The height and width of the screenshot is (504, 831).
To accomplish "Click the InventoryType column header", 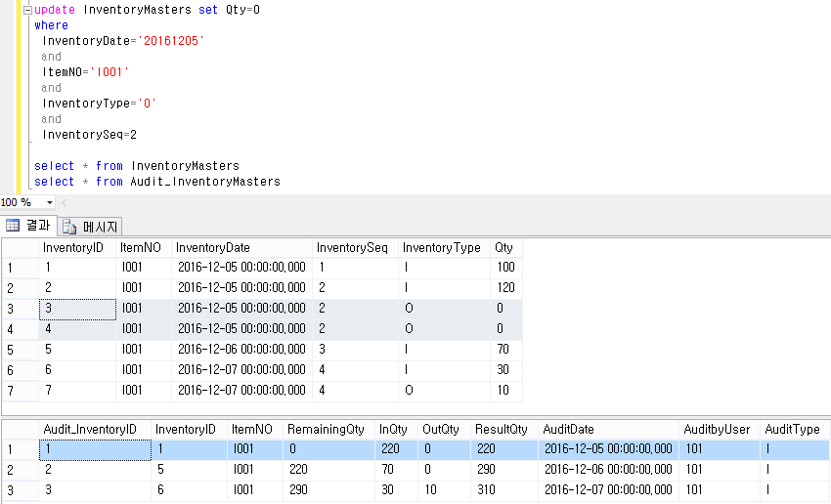I will click(x=441, y=248).
